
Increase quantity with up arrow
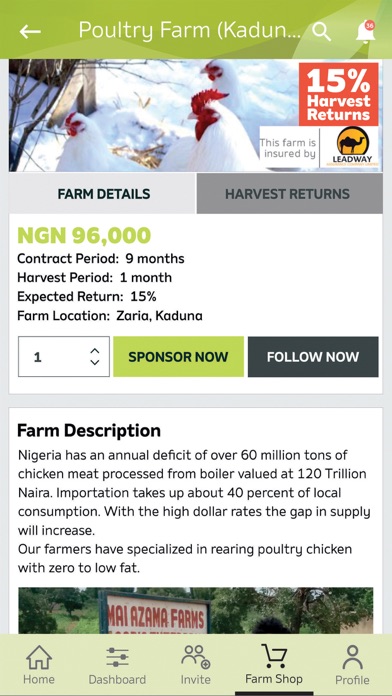(95, 351)
